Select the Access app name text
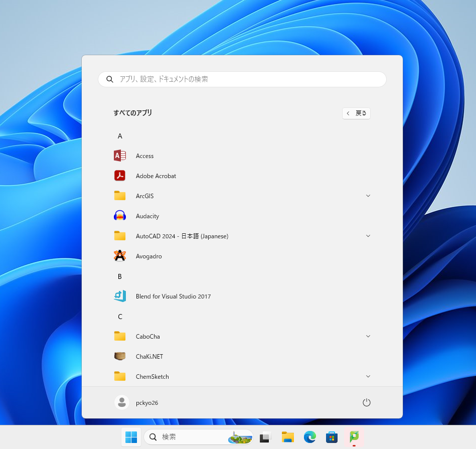Screen dimensions: 476x449 (x=145, y=156)
